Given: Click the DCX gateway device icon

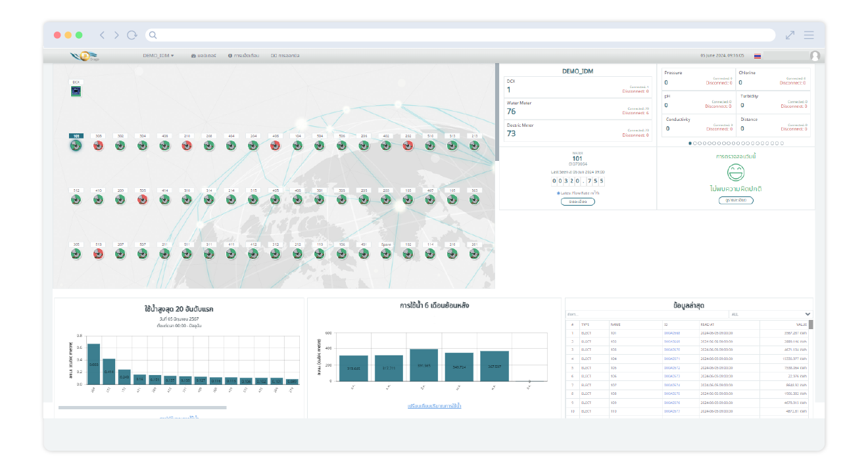Looking at the screenshot, I should click(76, 92).
